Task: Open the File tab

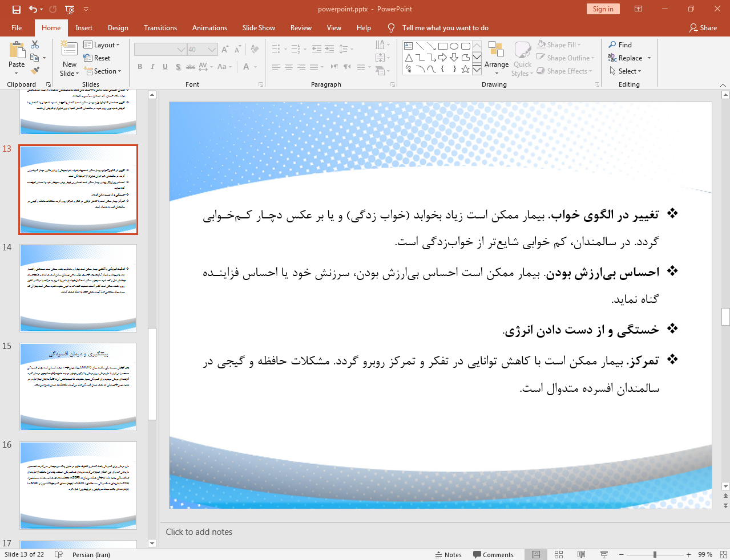Action: [17, 28]
